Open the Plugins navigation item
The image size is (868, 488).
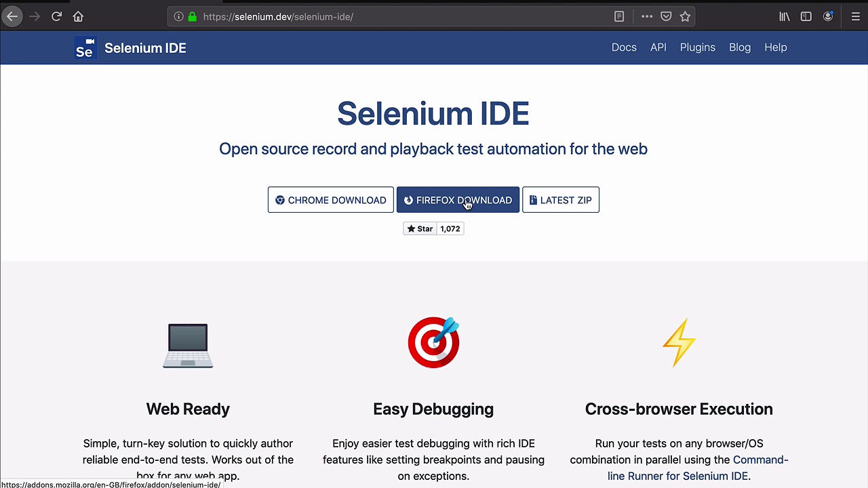pyautogui.click(x=698, y=47)
